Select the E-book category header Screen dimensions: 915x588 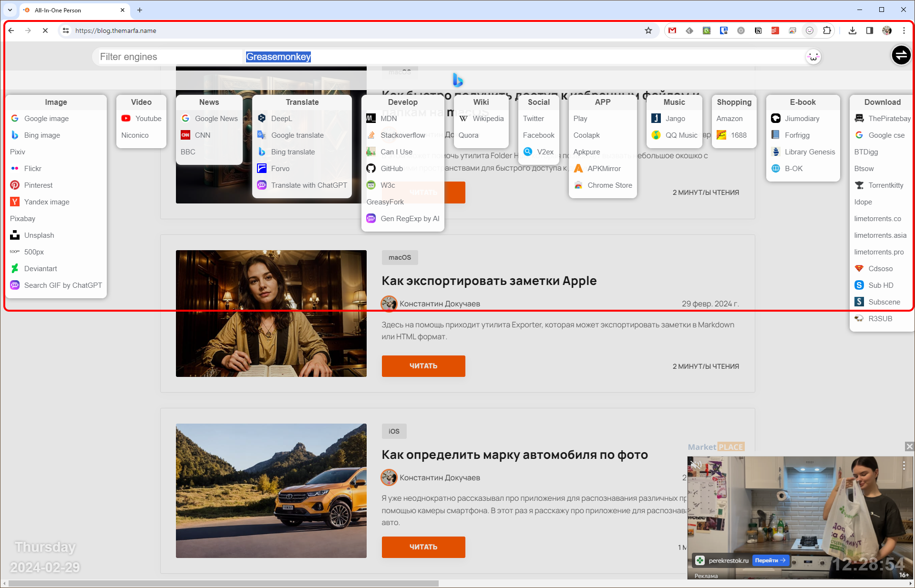click(803, 102)
